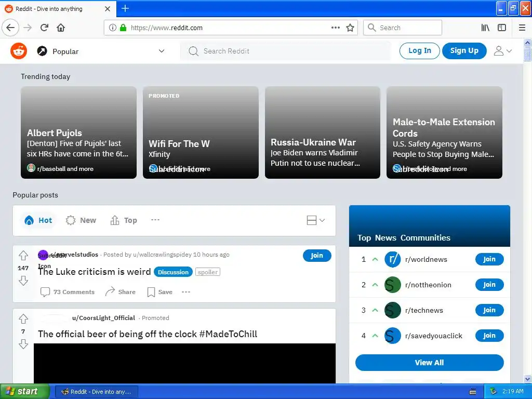Show site information icon in address bar
The height and width of the screenshot is (399, 532).
pyautogui.click(x=113, y=28)
